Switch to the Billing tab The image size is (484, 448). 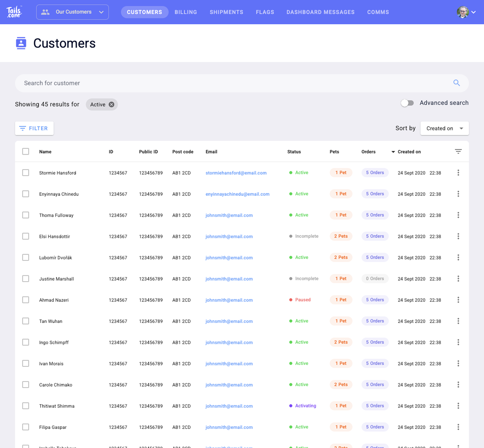(x=186, y=12)
